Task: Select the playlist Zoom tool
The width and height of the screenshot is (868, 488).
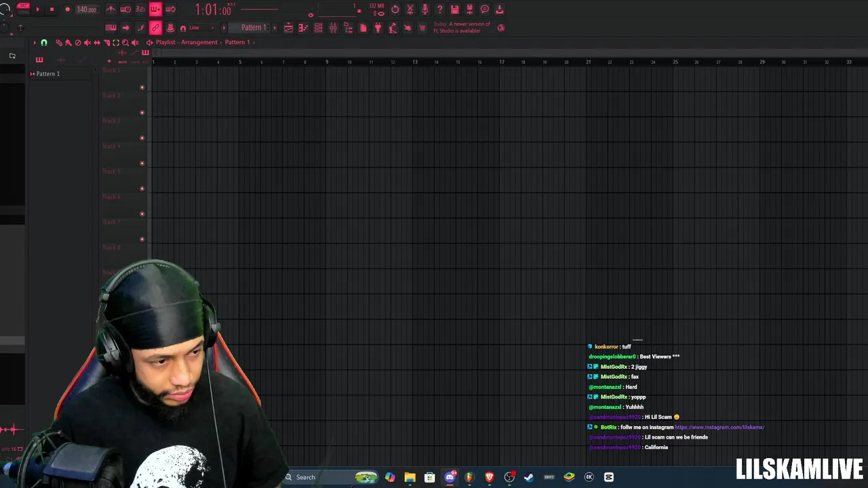Action: click(x=125, y=43)
